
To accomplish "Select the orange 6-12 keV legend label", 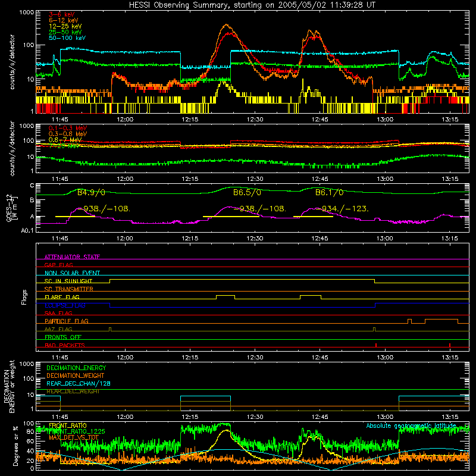I will [x=64, y=20].
